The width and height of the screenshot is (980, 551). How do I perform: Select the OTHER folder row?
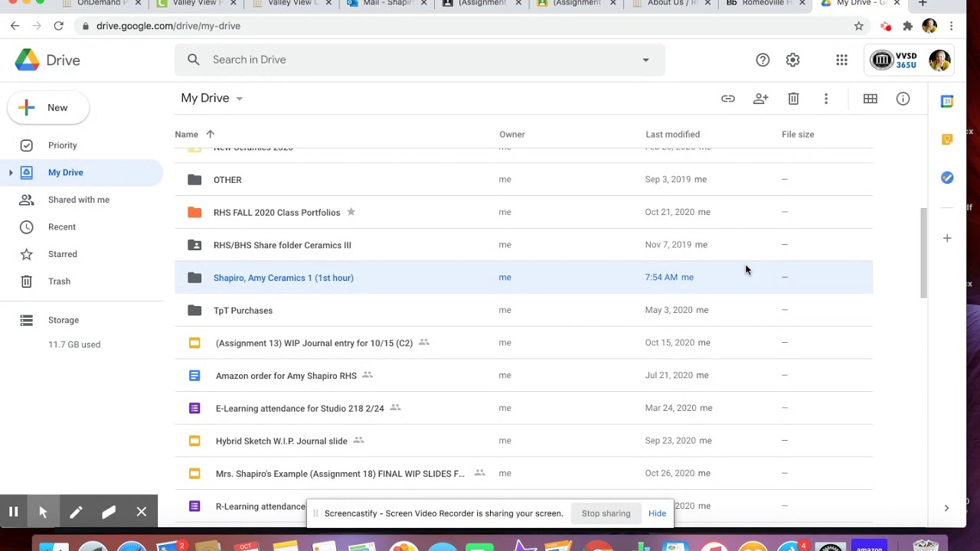524,180
